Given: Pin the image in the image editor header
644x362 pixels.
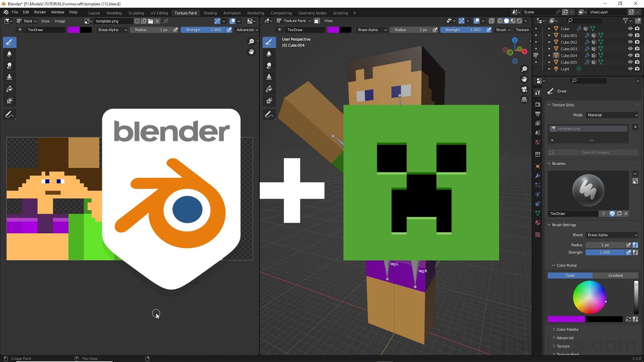Looking at the screenshot, I should [166, 21].
